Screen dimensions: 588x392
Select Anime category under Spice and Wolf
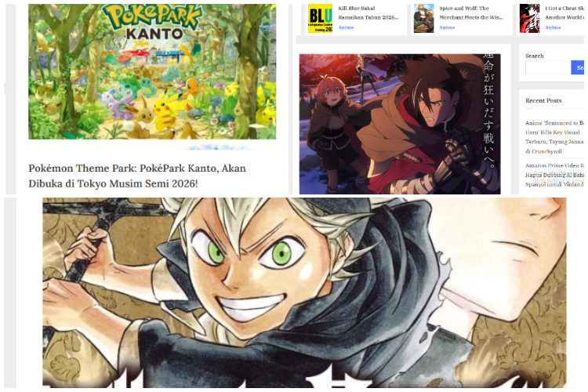coord(447,27)
